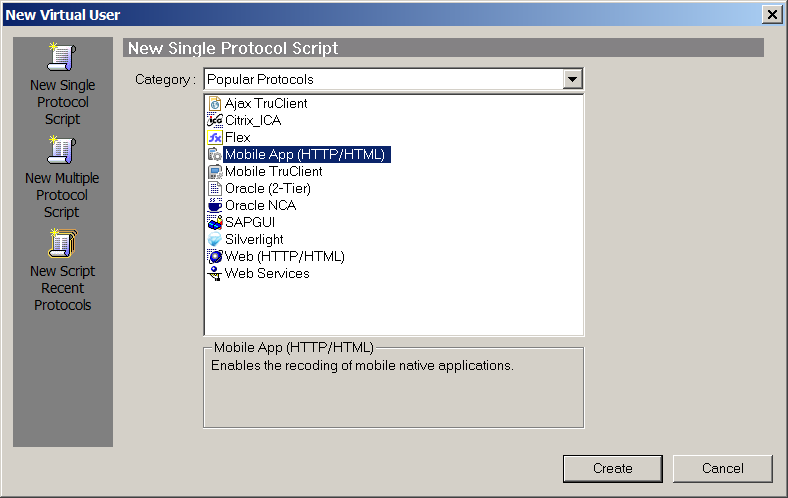Click the Create button
The image size is (788, 498).
click(x=613, y=469)
